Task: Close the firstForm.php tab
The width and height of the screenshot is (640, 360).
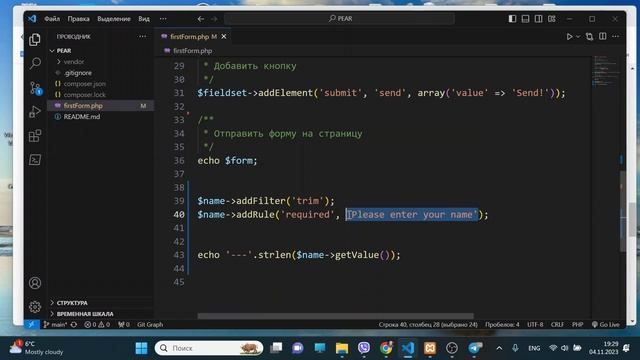Action: [x=224, y=36]
